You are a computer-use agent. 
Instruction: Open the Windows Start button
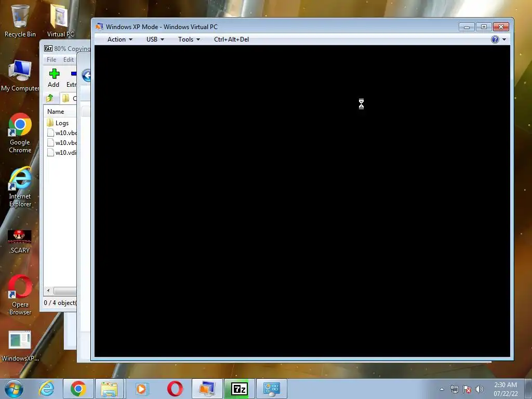pos(14,389)
